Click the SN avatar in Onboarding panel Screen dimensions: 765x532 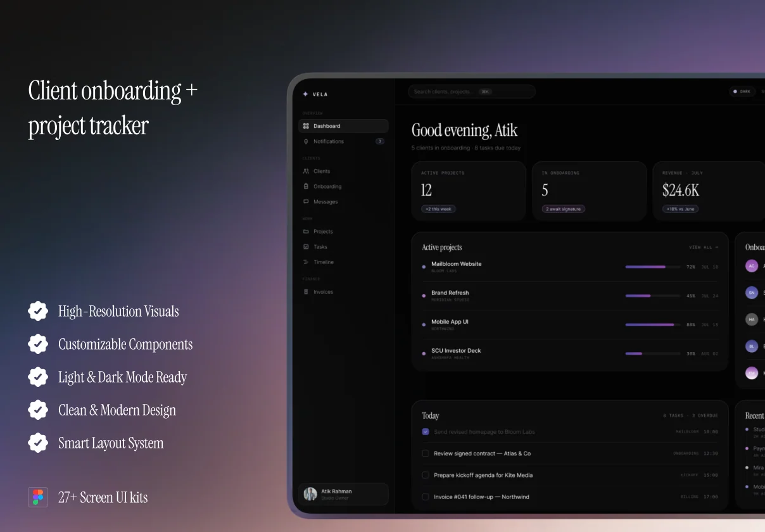pos(752,293)
